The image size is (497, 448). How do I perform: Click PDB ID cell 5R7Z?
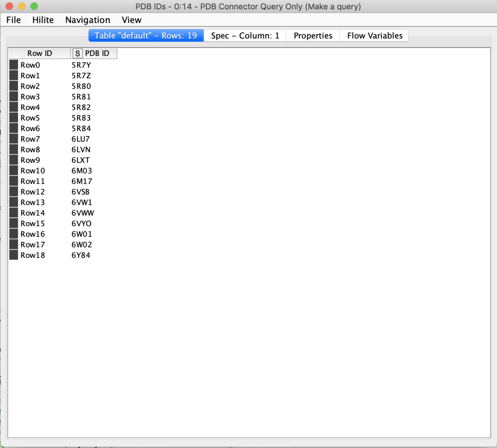[81, 76]
